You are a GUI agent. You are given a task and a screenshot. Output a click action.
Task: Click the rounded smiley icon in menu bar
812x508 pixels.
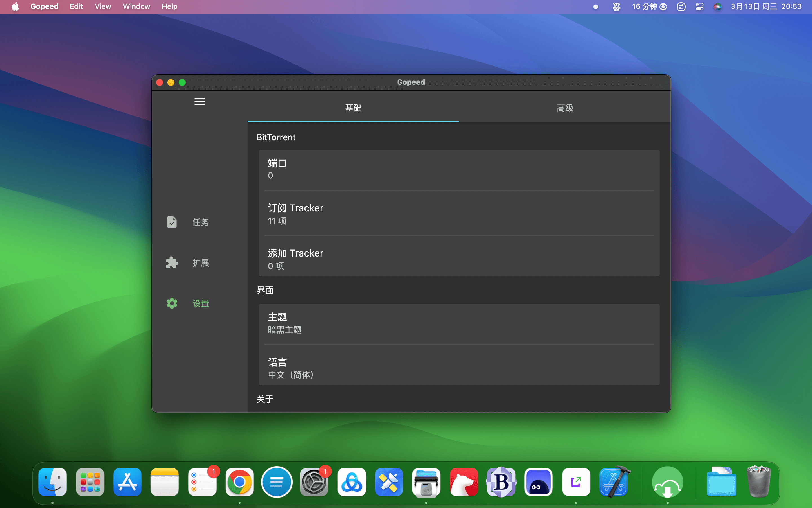click(681, 6)
